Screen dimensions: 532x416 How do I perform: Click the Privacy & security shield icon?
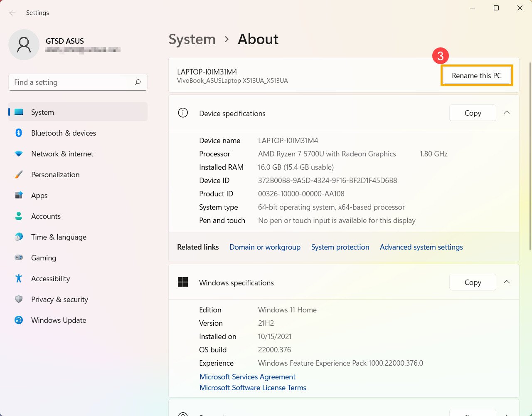click(x=19, y=300)
